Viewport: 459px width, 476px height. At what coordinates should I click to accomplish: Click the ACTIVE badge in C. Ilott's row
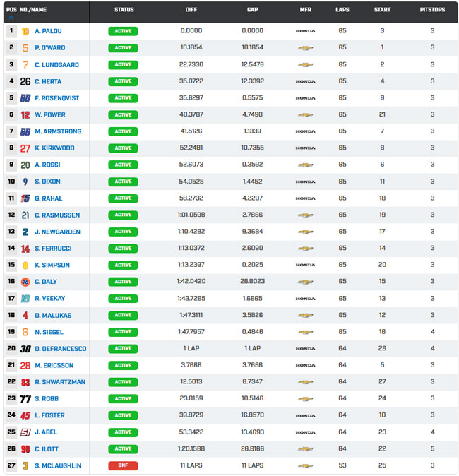(123, 449)
